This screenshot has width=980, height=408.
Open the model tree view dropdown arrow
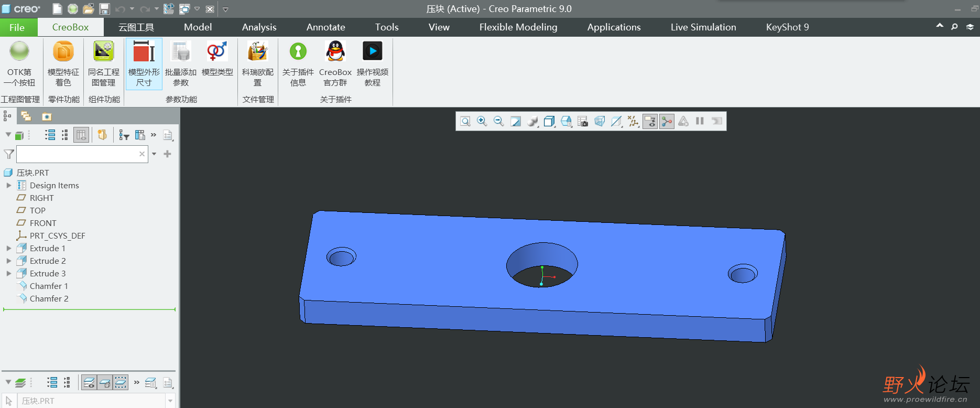click(8, 135)
